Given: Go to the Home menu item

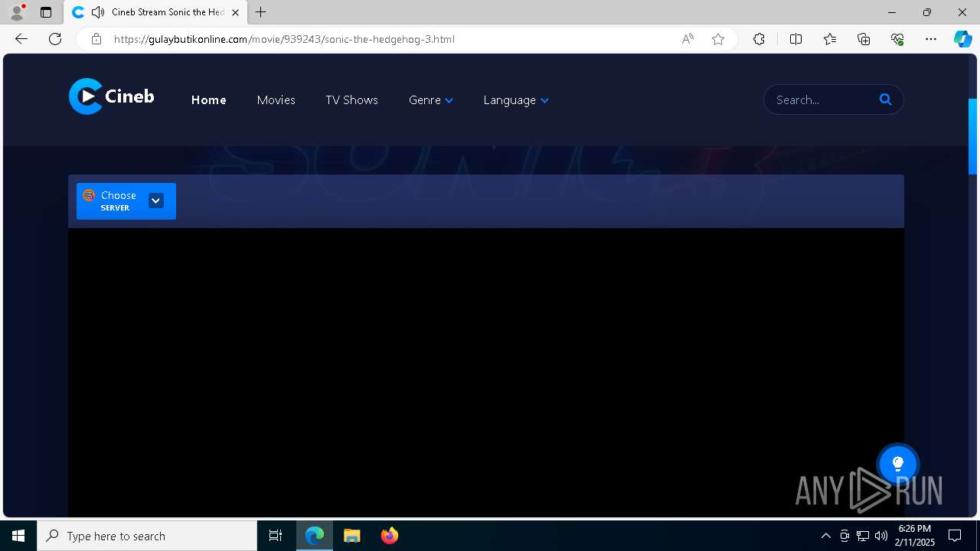Looking at the screenshot, I should pyautogui.click(x=208, y=100).
